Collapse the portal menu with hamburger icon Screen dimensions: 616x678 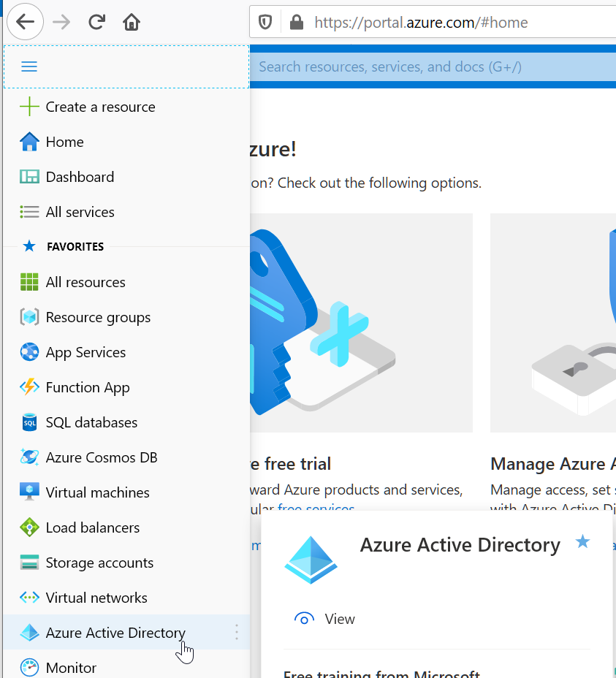pyautogui.click(x=29, y=66)
